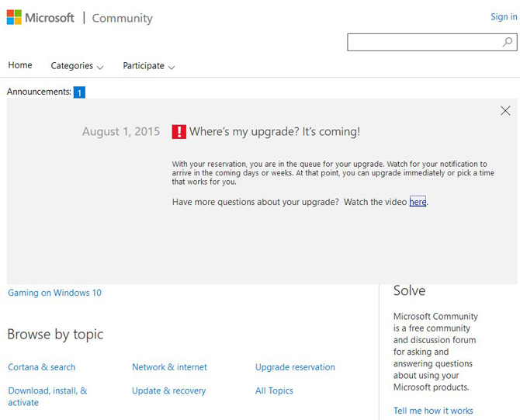Sign in to Microsoft Community
This screenshot has height=420, width=520.
[504, 17]
